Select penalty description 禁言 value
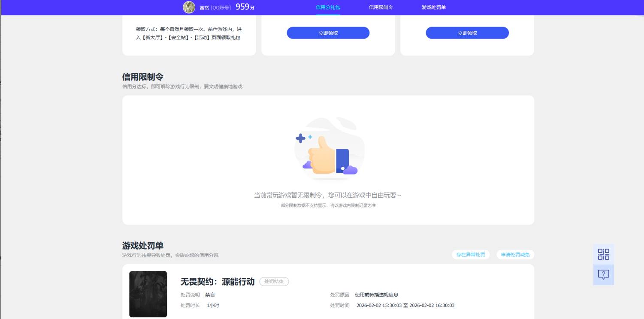Image resolution: width=644 pixels, height=319 pixels. (210, 295)
